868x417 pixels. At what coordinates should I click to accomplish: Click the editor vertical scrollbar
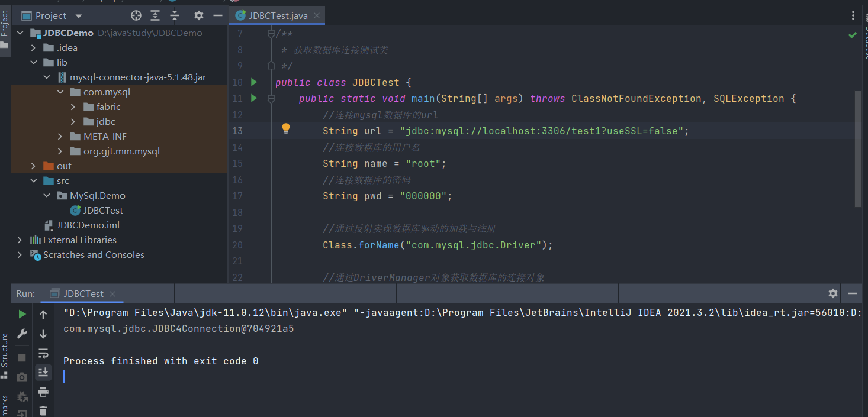coord(858,149)
